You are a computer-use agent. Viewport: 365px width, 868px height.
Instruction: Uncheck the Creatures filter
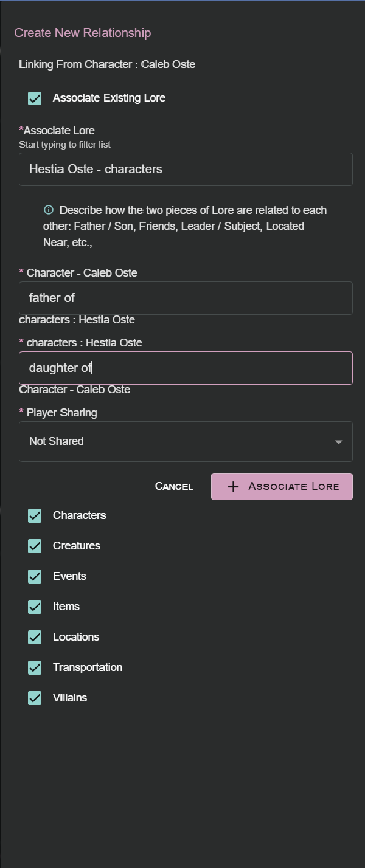[x=35, y=546]
